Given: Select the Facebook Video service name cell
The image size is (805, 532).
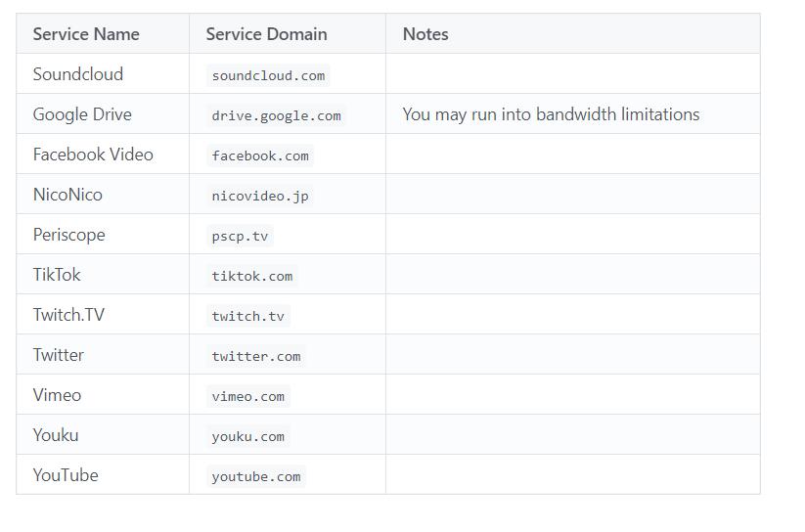Looking at the screenshot, I should 103,155.
